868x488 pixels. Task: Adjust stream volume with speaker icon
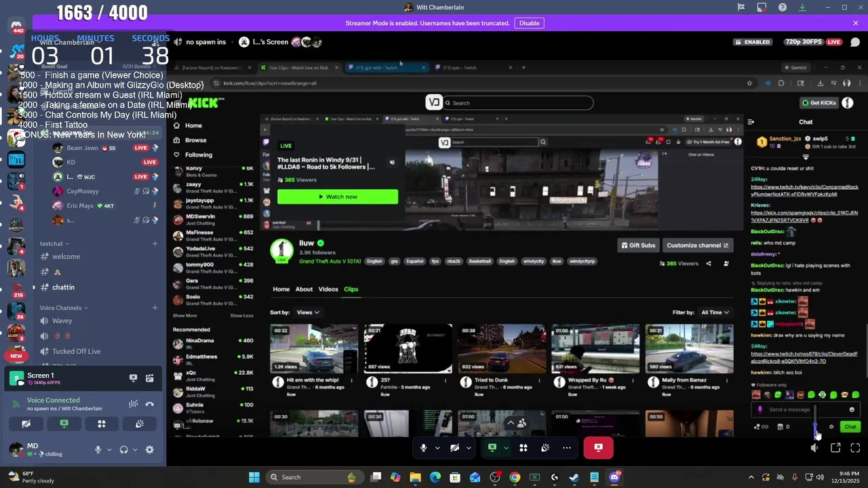click(814, 448)
